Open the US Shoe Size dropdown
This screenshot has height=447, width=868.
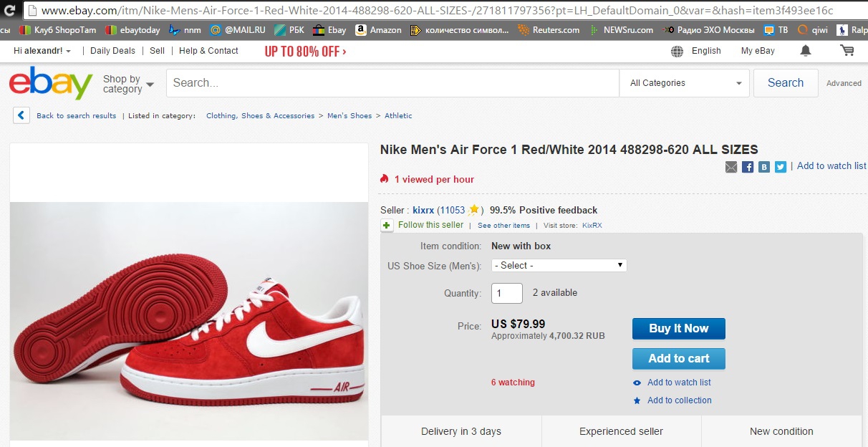[559, 266]
